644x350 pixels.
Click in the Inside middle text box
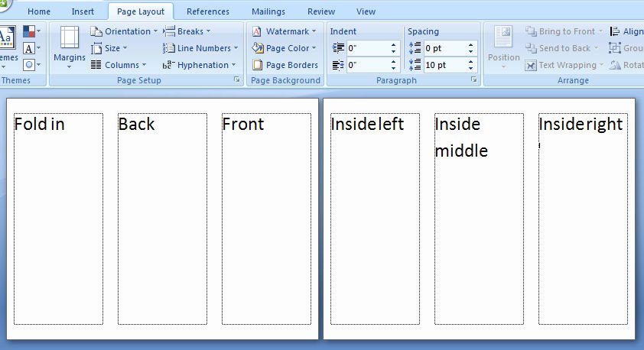tap(479, 219)
